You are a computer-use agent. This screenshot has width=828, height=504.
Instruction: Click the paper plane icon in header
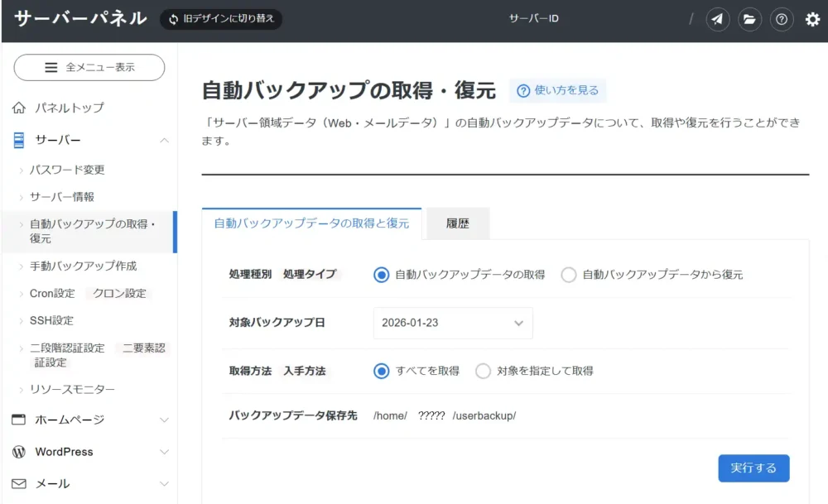[x=717, y=19]
